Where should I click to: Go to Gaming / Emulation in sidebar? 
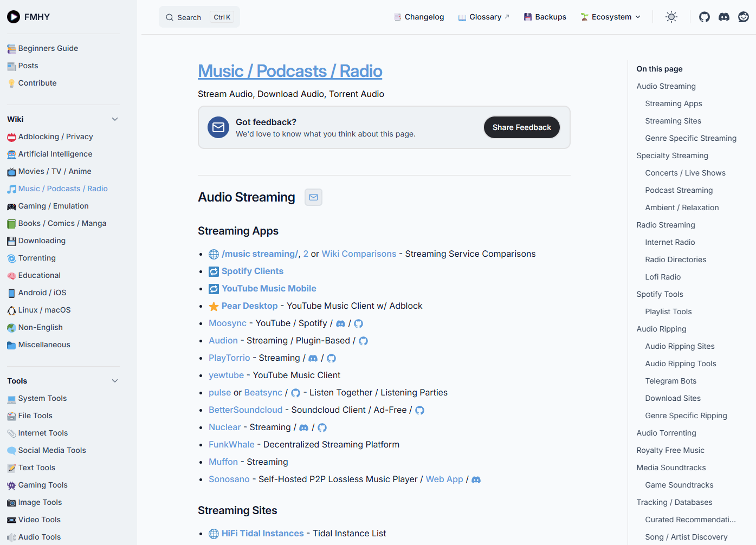click(53, 206)
